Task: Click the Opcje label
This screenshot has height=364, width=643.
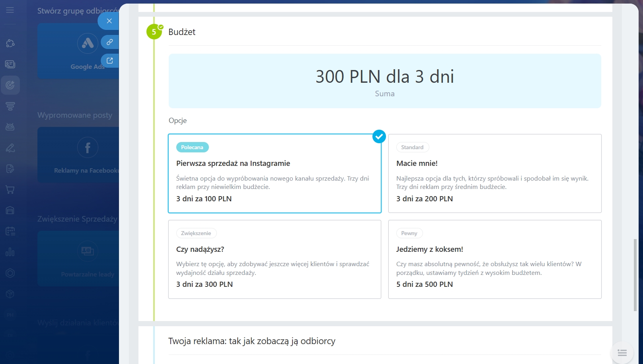Action: click(x=177, y=121)
